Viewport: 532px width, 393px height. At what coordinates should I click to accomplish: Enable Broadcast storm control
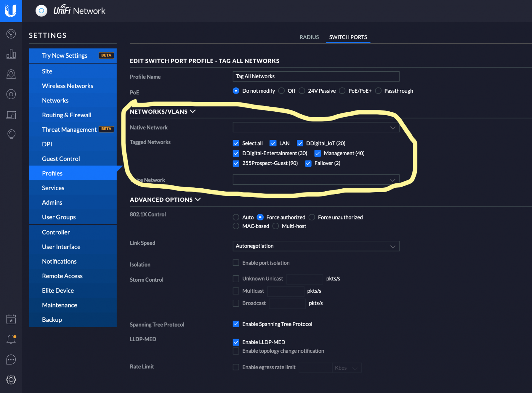coord(236,303)
